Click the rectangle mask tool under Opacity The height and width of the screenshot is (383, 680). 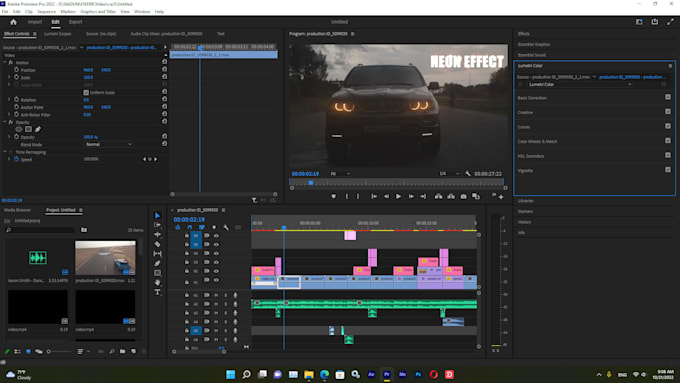28,129
